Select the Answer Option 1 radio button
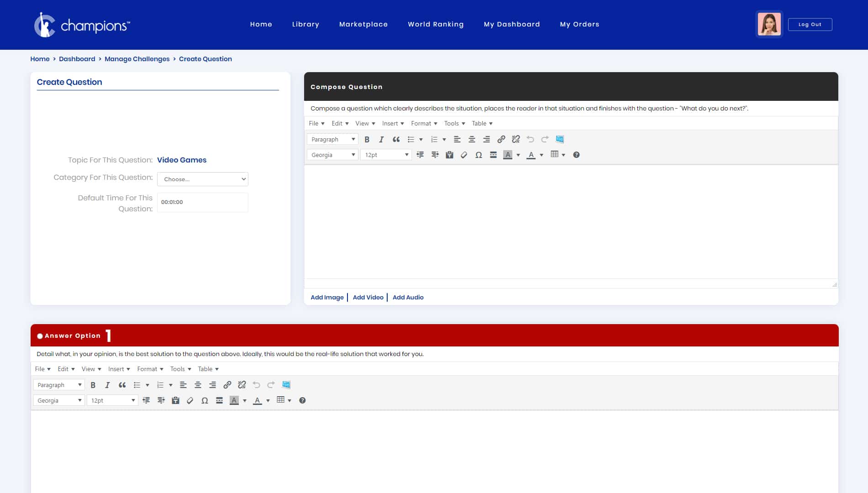The image size is (868, 493). tap(40, 336)
